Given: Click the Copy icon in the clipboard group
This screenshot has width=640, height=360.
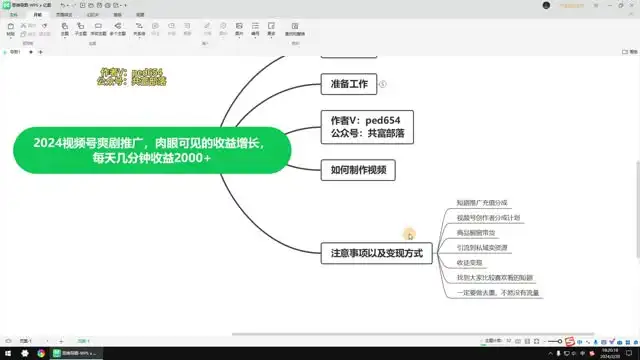Looking at the screenshot, I should pos(23,34).
